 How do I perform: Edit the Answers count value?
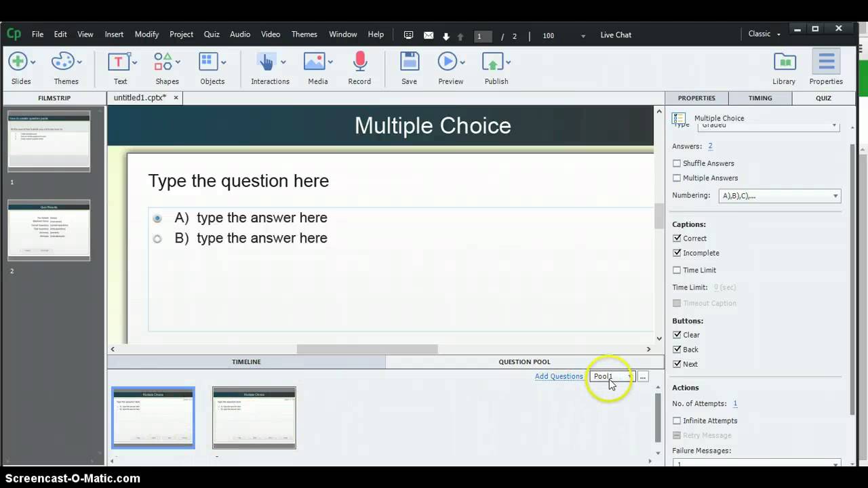tap(710, 146)
